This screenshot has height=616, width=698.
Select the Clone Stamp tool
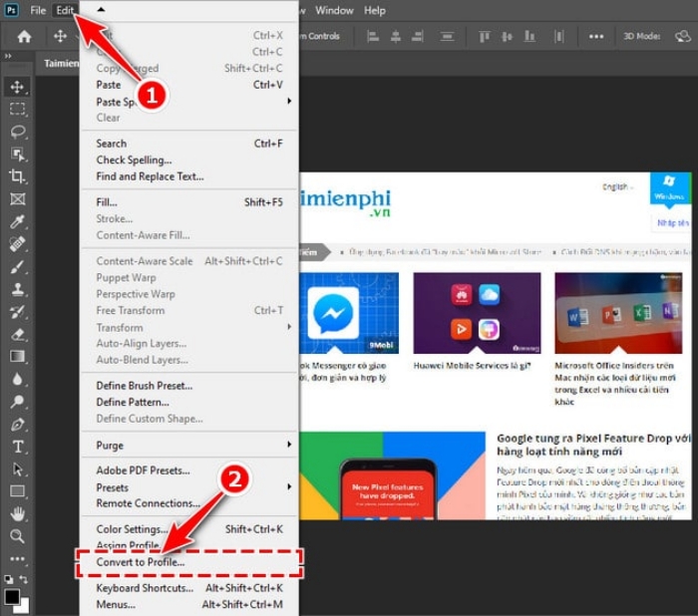tap(17, 289)
